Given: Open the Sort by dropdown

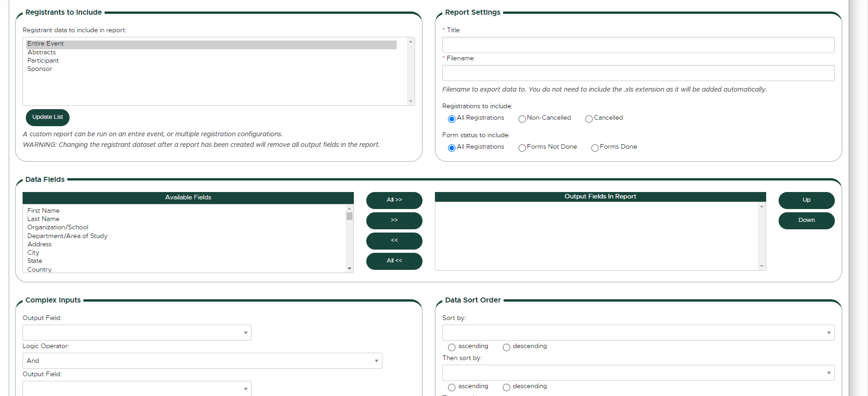Looking at the screenshot, I should [x=638, y=333].
